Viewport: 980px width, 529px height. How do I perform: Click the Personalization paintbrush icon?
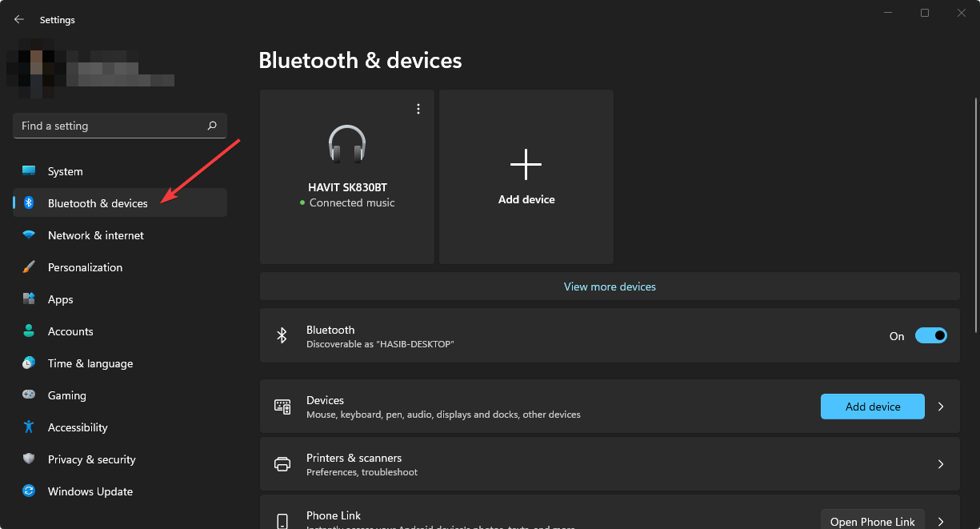pos(29,267)
